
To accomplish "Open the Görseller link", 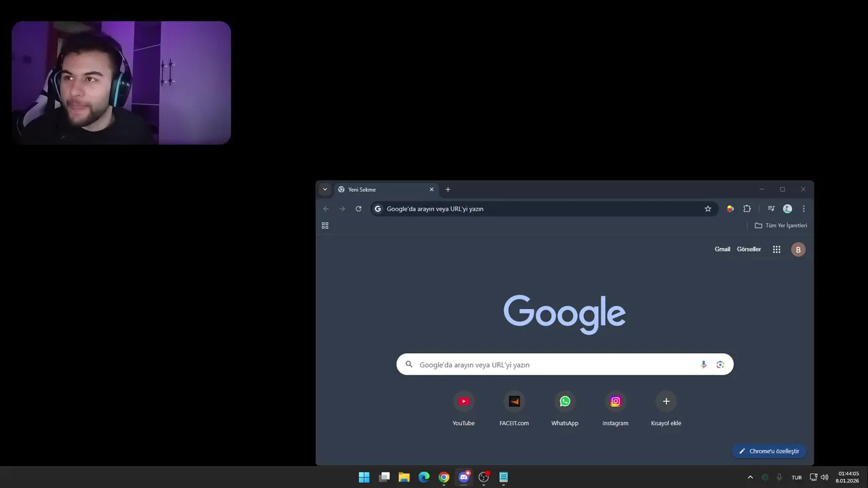I will pos(749,249).
